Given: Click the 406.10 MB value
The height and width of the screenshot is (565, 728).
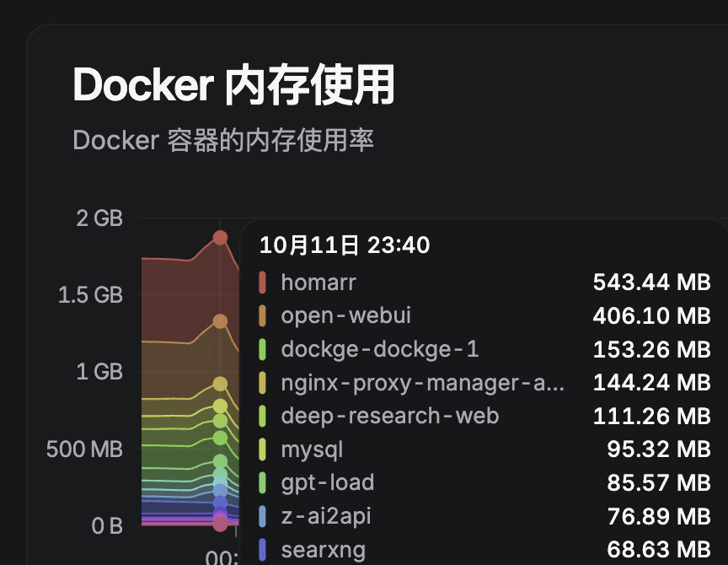Looking at the screenshot, I should (652, 316).
